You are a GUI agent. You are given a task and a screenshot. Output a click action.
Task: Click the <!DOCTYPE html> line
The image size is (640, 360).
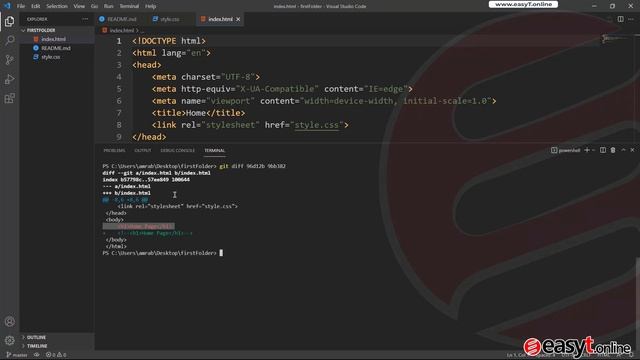(x=169, y=41)
